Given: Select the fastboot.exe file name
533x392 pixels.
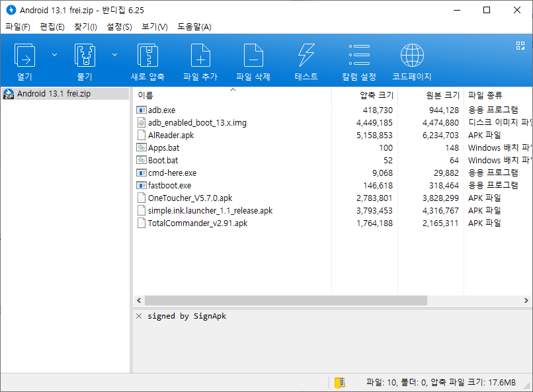Looking at the screenshot, I should point(170,186).
